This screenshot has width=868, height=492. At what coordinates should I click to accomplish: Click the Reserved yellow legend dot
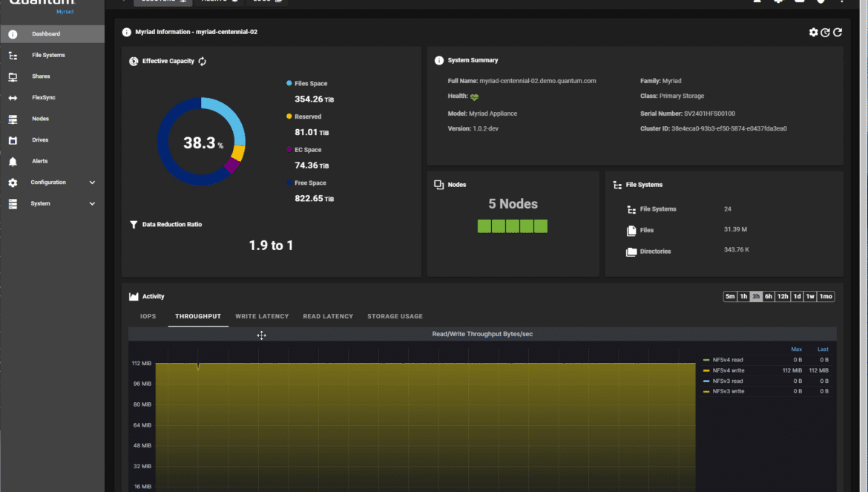click(289, 117)
